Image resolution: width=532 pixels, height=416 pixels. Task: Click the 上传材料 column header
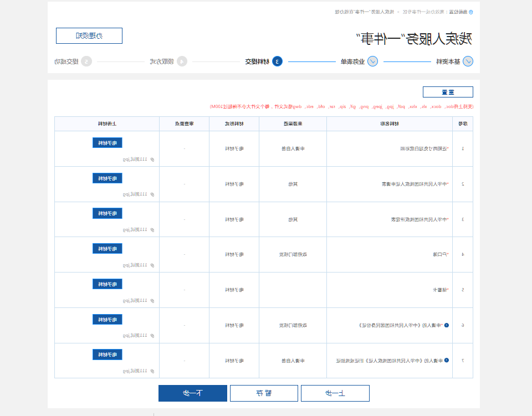[107, 124]
